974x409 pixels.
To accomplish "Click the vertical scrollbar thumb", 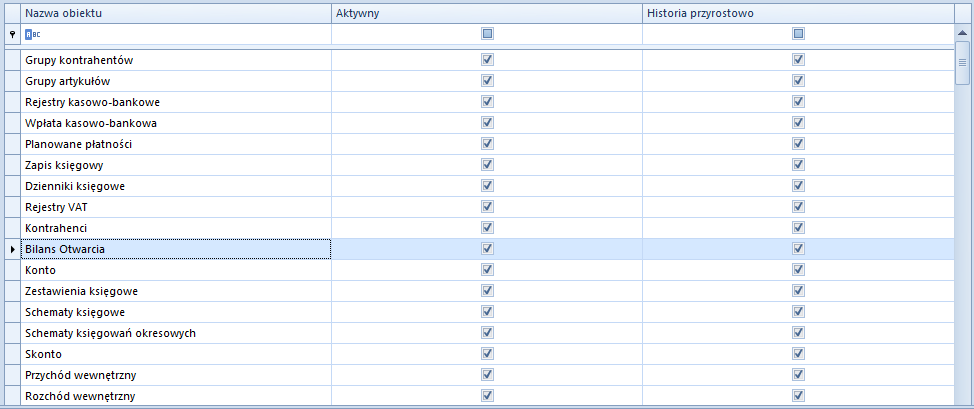I will 962,62.
